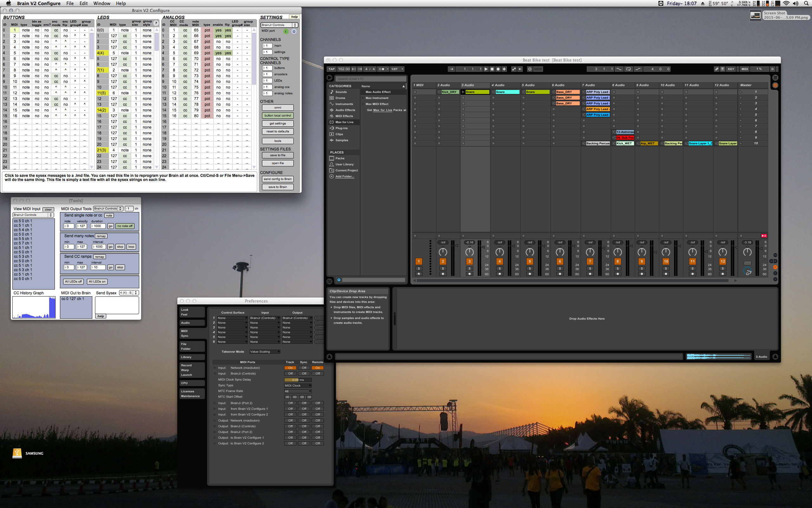
Task: Click reset to defaults button
Action: pos(278,131)
